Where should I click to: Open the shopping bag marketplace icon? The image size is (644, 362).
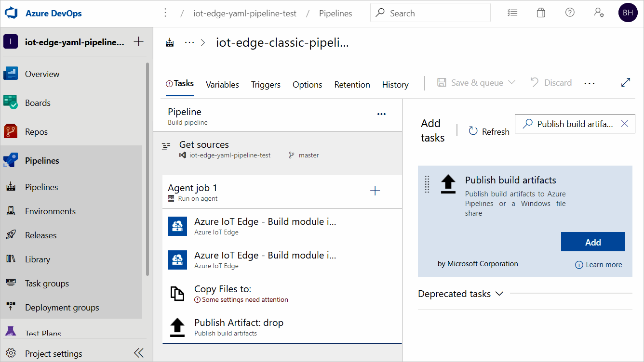pos(541,13)
